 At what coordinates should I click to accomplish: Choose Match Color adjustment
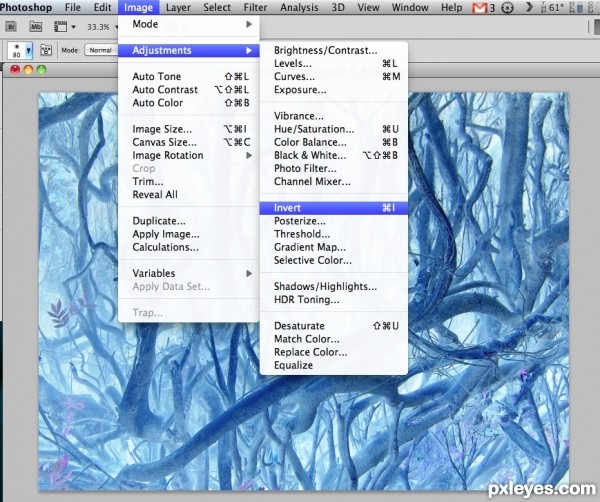click(x=334, y=339)
